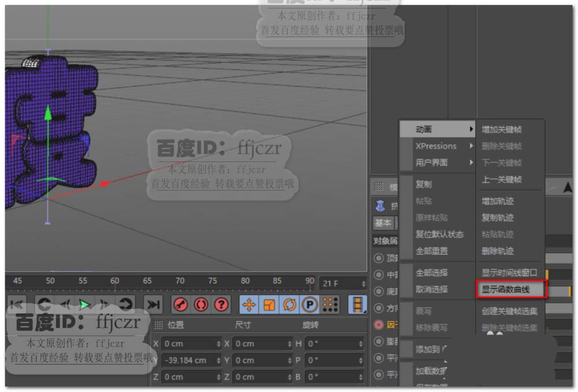This screenshot has height=392, width=578.
Task: Expand the 用户界面 submenu
Action: [x=438, y=163]
